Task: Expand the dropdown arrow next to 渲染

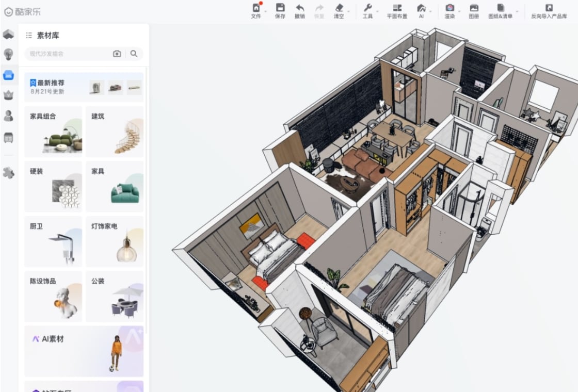Action: point(459,11)
